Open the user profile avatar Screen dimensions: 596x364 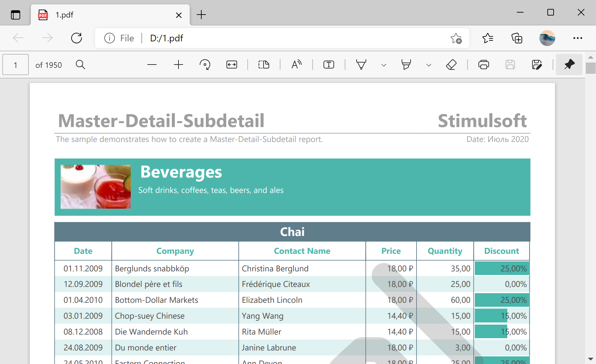547,38
